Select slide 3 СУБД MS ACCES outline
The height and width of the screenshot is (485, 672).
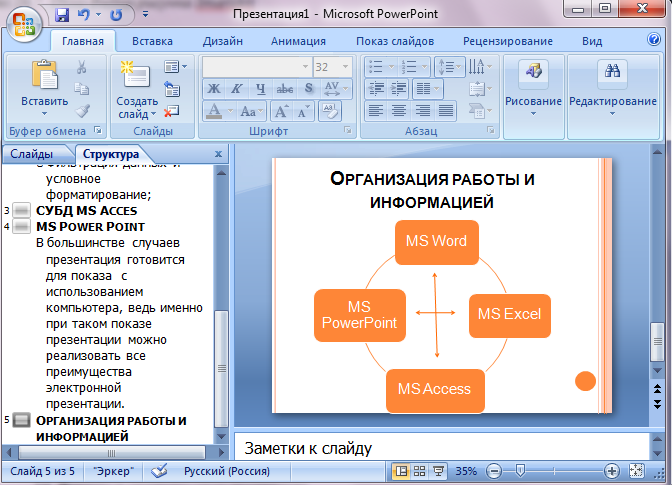click(x=86, y=210)
